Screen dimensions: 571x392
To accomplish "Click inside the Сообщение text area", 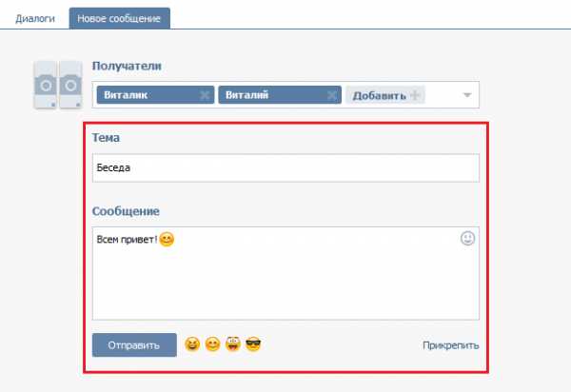I will 285,273.
